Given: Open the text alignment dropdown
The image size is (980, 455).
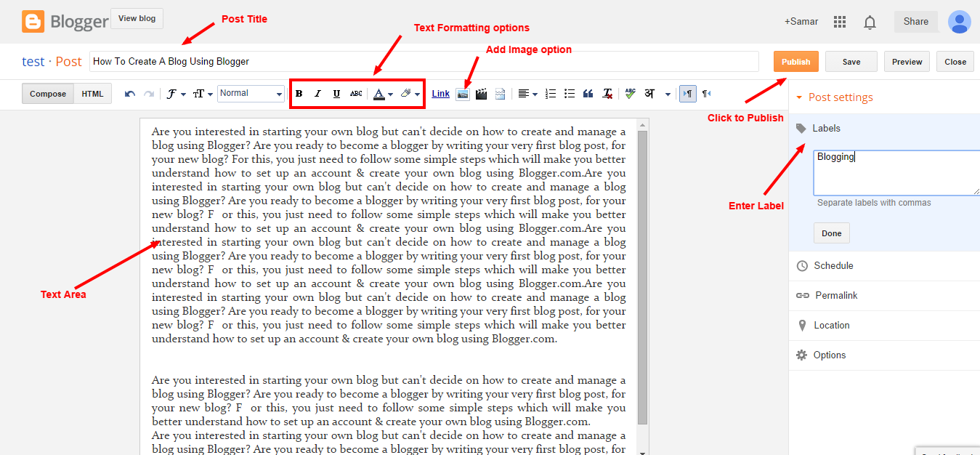Looking at the screenshot, I should [527, 94].
